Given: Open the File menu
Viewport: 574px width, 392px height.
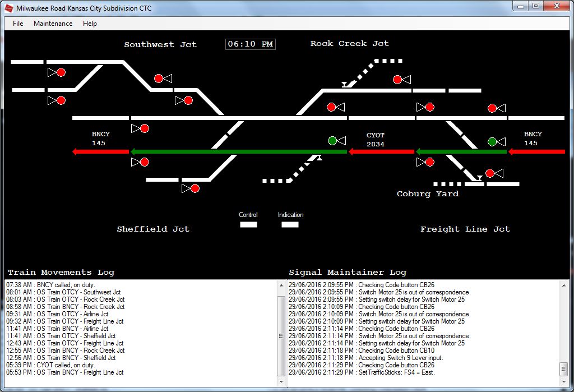Looking at the screenshot, I should pos(18,24).
